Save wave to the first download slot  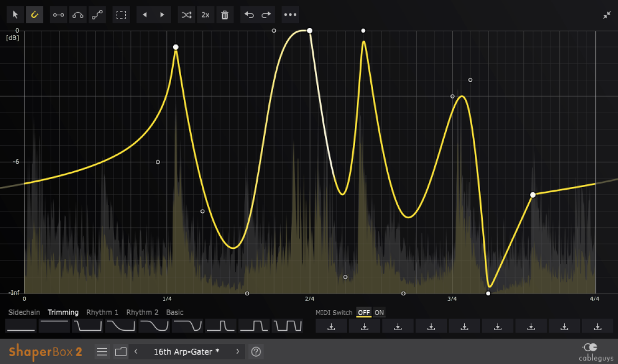pos(332,326)
